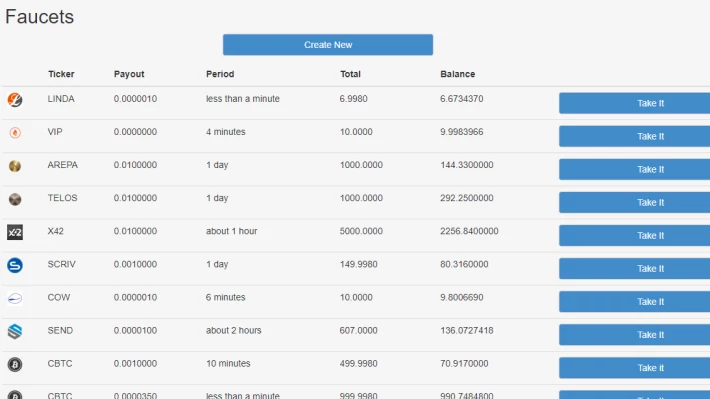Claim the AREPA faucet with Take It
Image resolution: width=710 pixels, height=399 pixels.
[634, 169]
